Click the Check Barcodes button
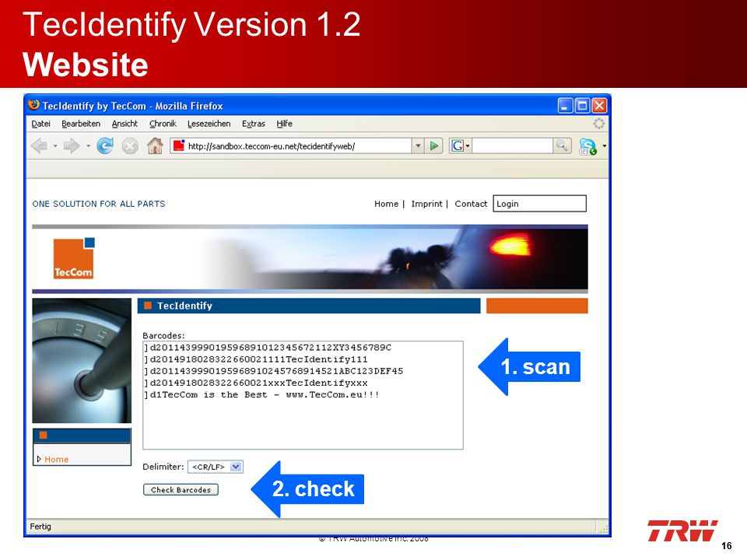This screenshot has width=747, height=560. 181,489
